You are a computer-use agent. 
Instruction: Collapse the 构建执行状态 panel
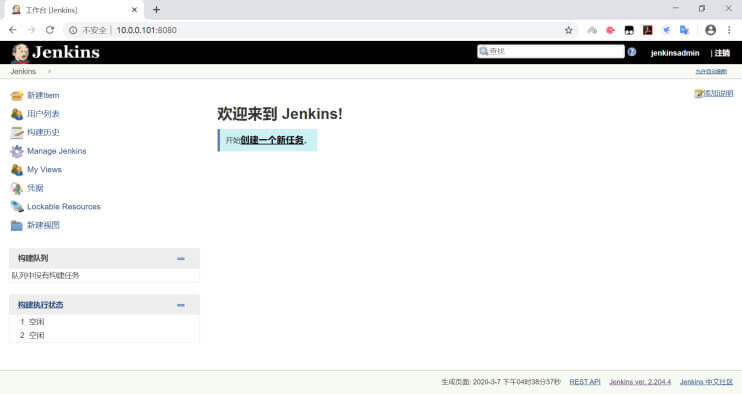(181, 305)
